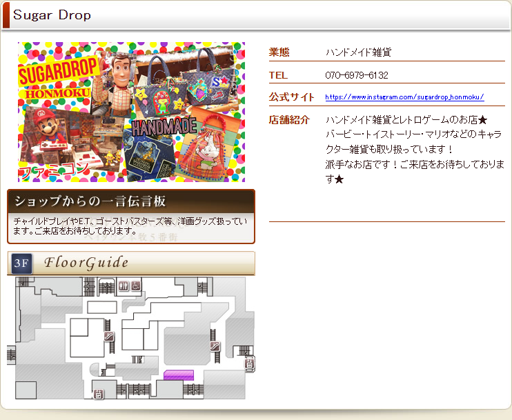This screenshot has height=420, width=512.
Task: Click the ハンドメイド雑貨 category text
Action: [x=358, y=52]
